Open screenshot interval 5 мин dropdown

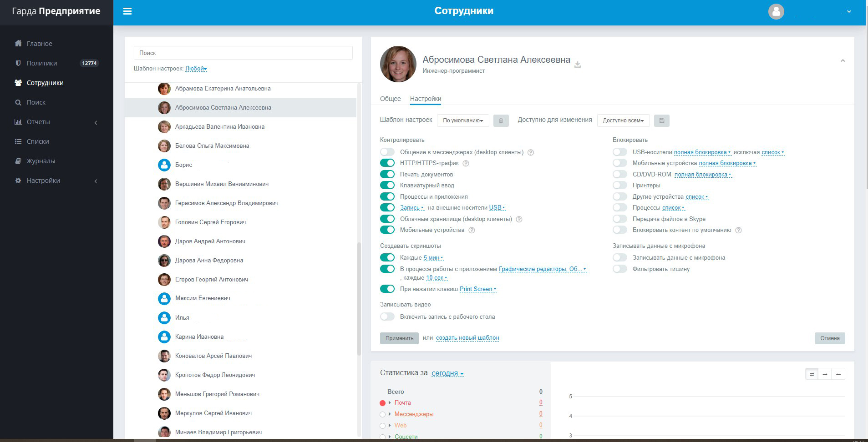[x=433, y=258]
